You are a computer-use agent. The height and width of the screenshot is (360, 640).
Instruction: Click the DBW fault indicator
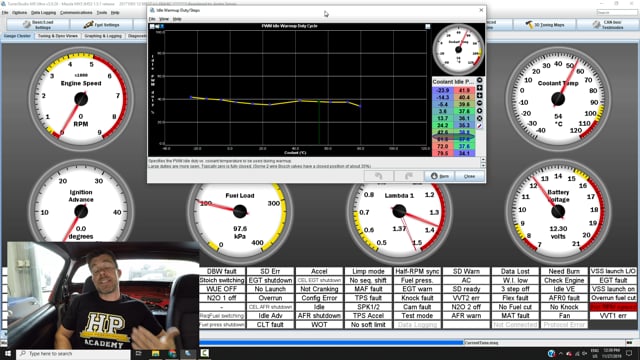tap(222, 271)
